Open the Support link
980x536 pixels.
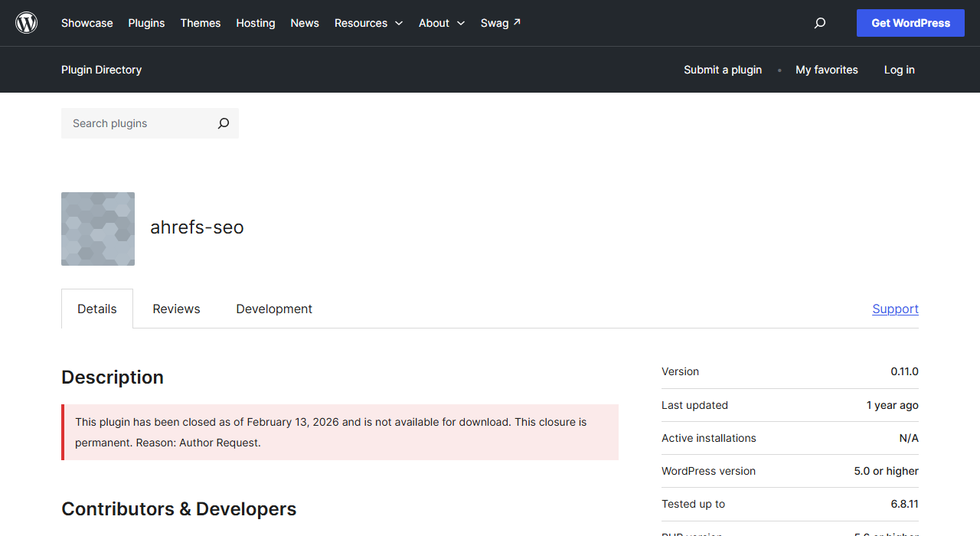895,309
